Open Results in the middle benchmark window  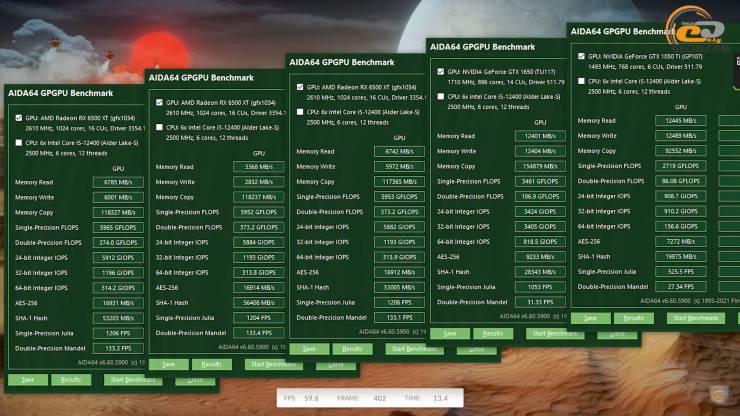coord(352,349)
